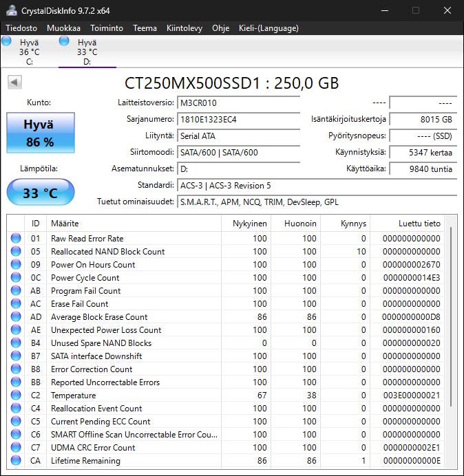Select the D: drive status tab
This screenshot has height=476, width=464.
point(86,52)
